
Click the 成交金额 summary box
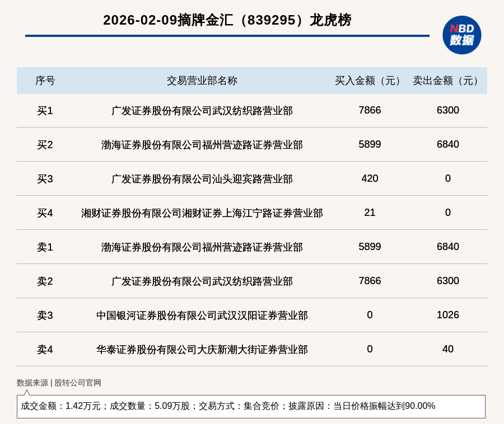[251, 406]
